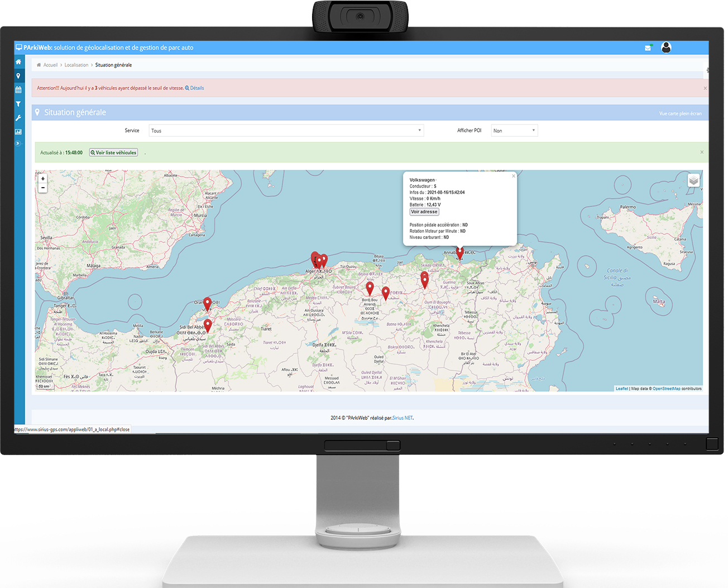Open the calendar icon in the sidebar
The image size is (728, 588).
tap(18, 90)
